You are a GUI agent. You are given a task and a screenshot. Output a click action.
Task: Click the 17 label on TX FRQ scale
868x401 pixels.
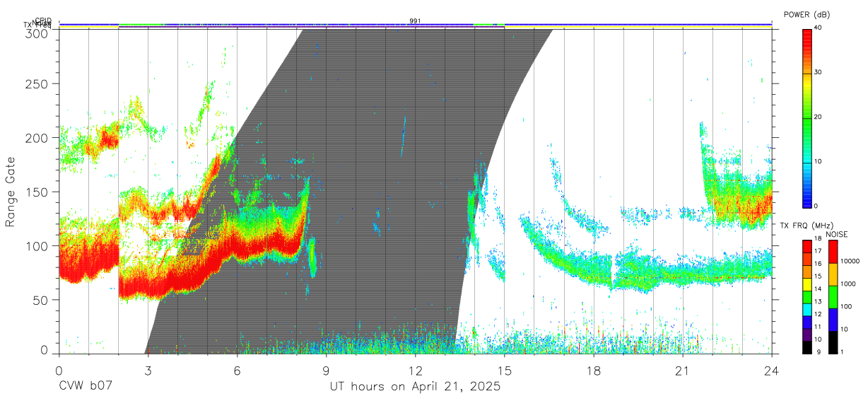point(817,251)
